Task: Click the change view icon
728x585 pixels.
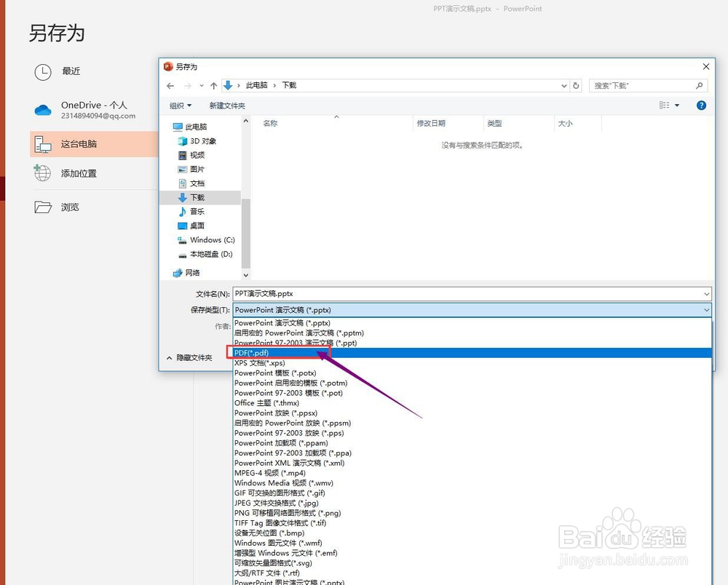Action: pyautogui.click(x=665, y=106)
